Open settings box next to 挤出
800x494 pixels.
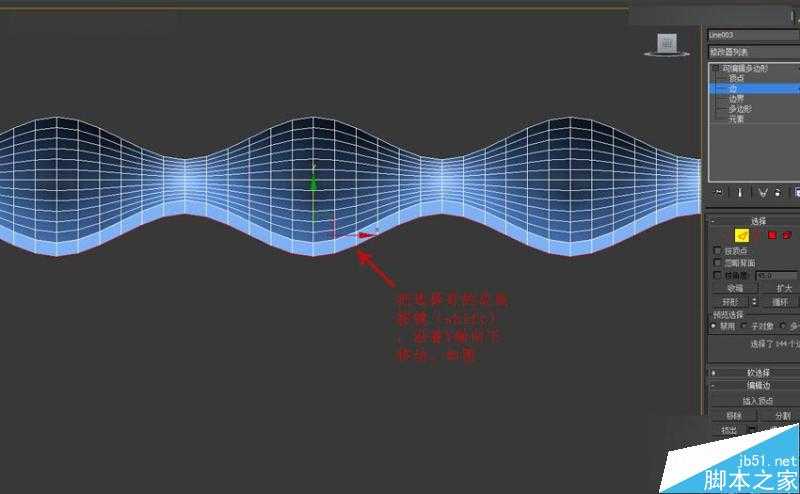753,430
